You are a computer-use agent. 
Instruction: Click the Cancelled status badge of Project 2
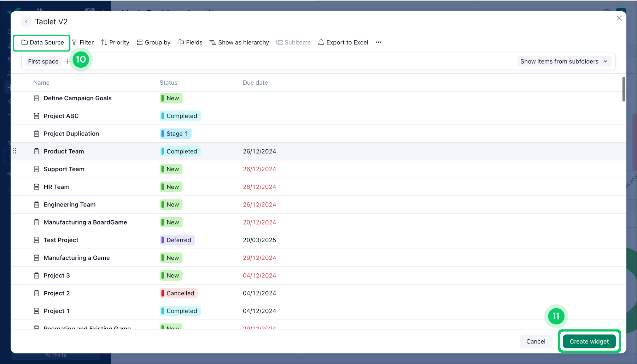click(x=179, y=293)
